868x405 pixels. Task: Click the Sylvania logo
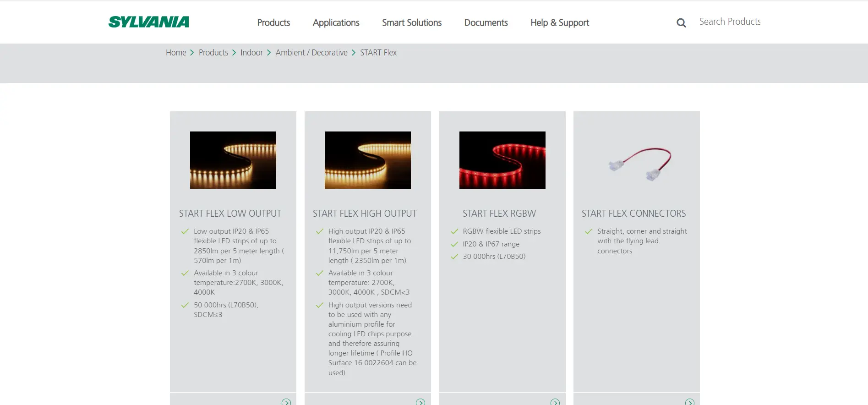click(148, 22)
